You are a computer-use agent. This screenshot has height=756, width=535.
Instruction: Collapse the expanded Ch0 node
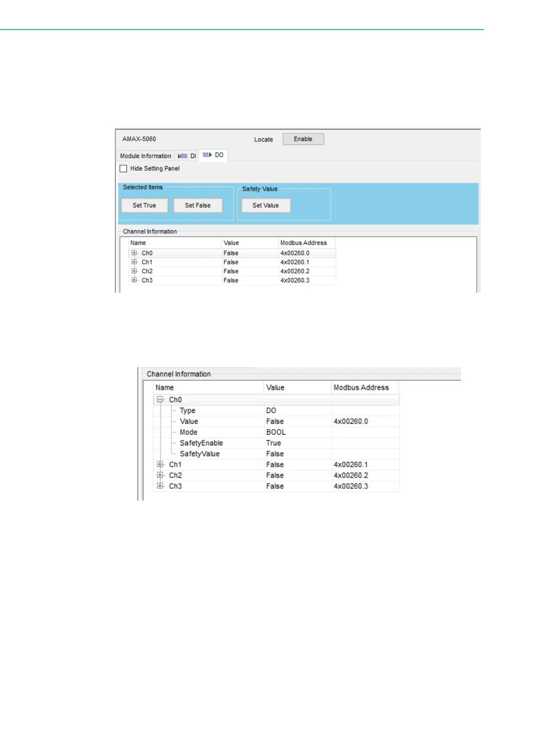(160, 400)
